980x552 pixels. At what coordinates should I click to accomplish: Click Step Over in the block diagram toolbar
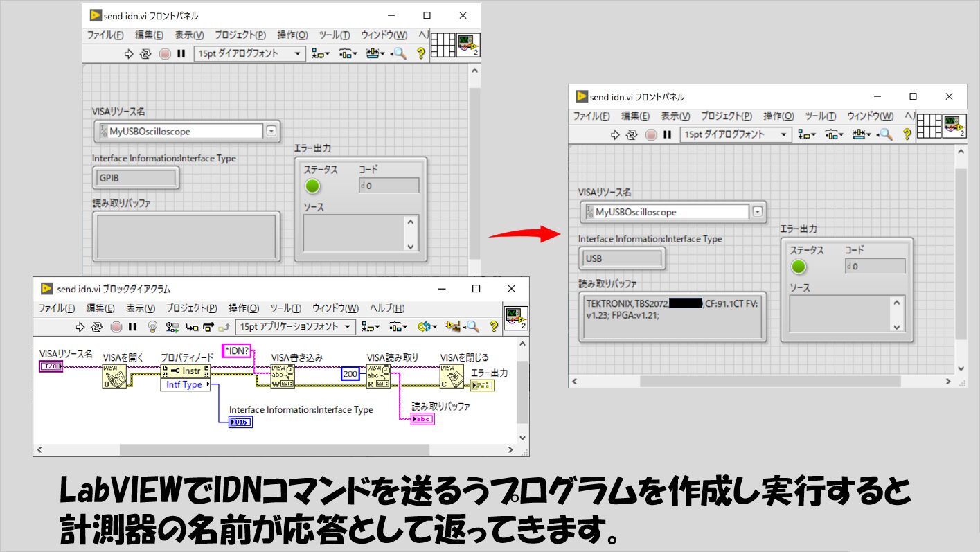[208, 327]
